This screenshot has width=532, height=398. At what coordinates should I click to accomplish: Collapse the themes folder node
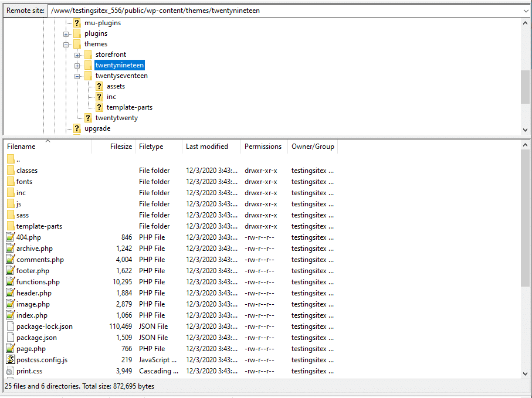click(x=66, y=45)
